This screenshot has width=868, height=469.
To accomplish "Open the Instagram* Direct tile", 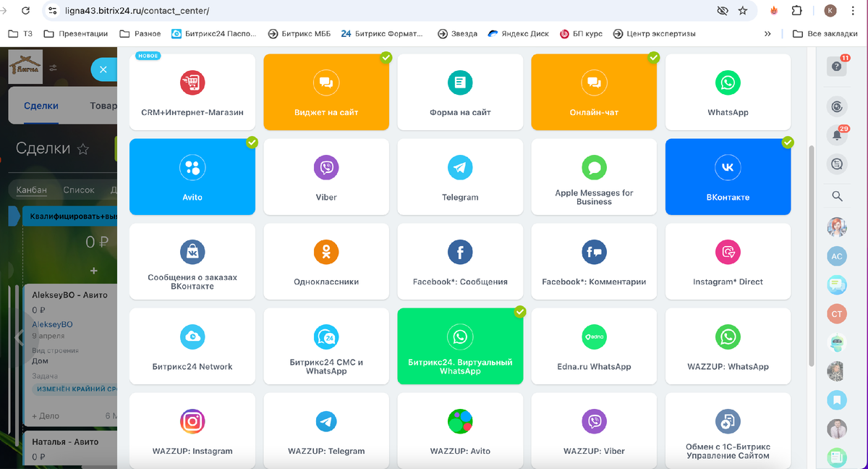I will (728, 261).
